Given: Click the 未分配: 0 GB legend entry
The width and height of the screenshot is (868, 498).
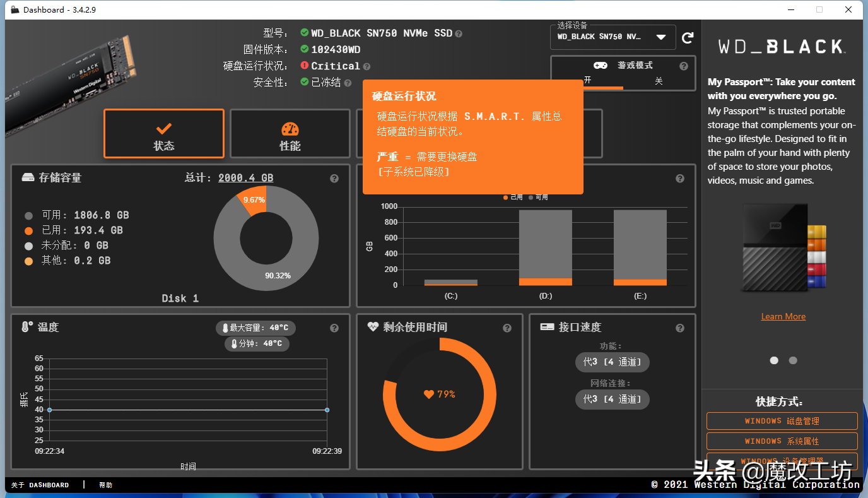Looking at the screenshot, I should pyautogui.click(x=66, y=246).
